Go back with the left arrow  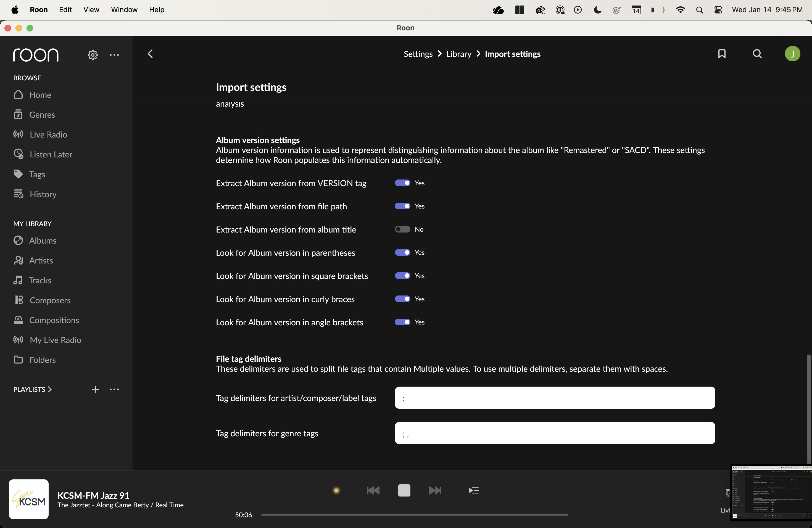click(x=150, y=54)
